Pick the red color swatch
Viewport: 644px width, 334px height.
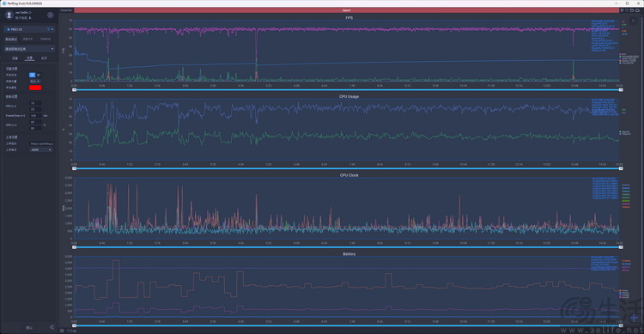click(35, 88)
